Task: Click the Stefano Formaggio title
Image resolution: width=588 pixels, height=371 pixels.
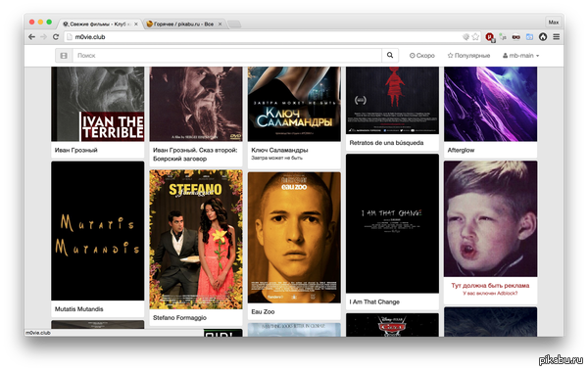Action: tap(179, 318)
